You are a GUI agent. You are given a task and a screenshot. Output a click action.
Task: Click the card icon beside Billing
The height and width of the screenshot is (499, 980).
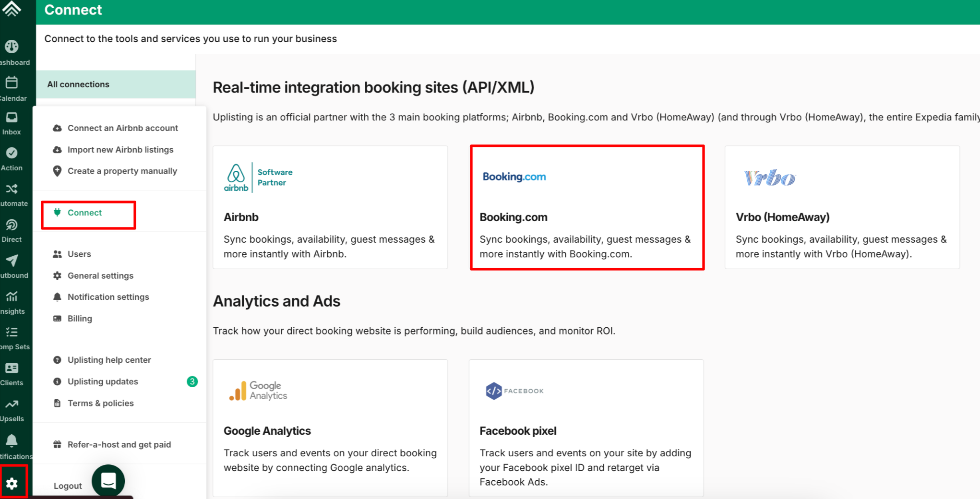point(57,319)
